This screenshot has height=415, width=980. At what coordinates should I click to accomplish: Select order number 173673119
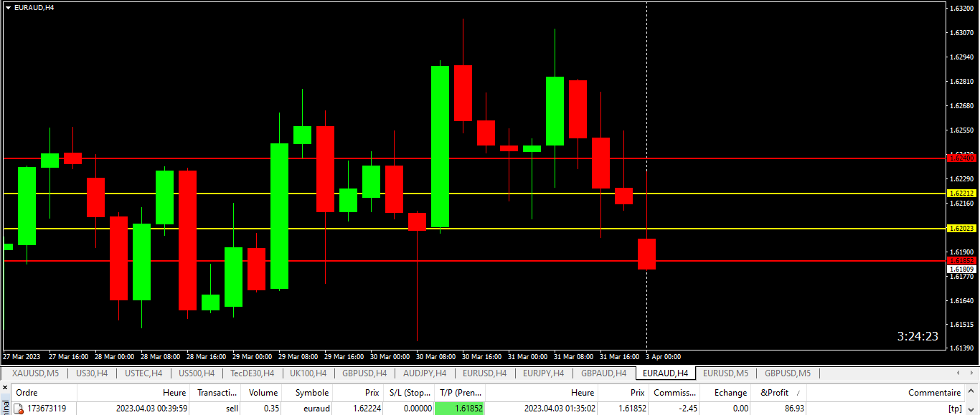pos(47,409)
